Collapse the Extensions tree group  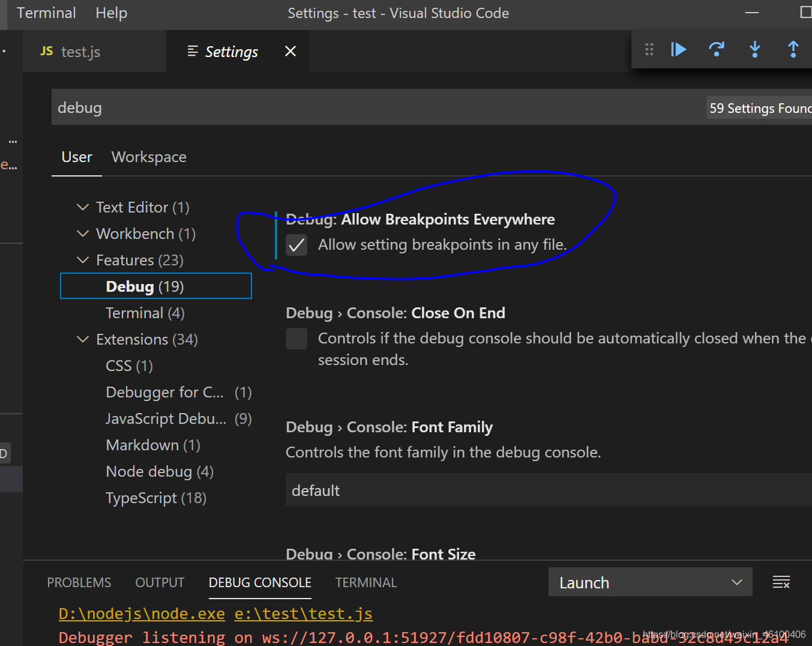(x=83, y=339)
